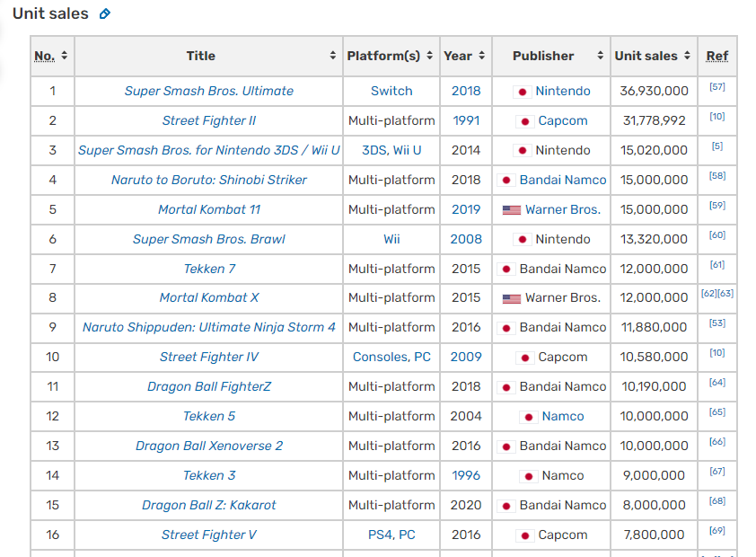The width and height of the screenshot is (756, 557).
Task: Open Tekken 7 link
Action: (x=209, y=269)
